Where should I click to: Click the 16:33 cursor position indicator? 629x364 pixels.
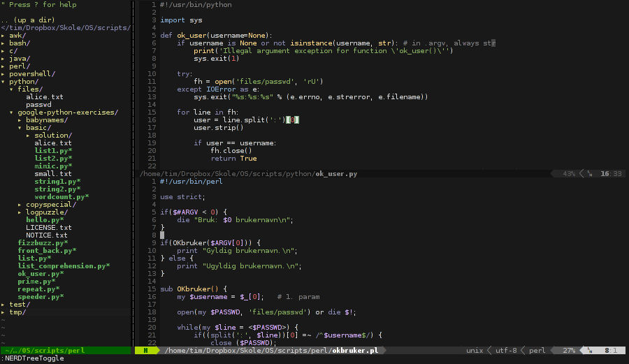tap(611, 174)
